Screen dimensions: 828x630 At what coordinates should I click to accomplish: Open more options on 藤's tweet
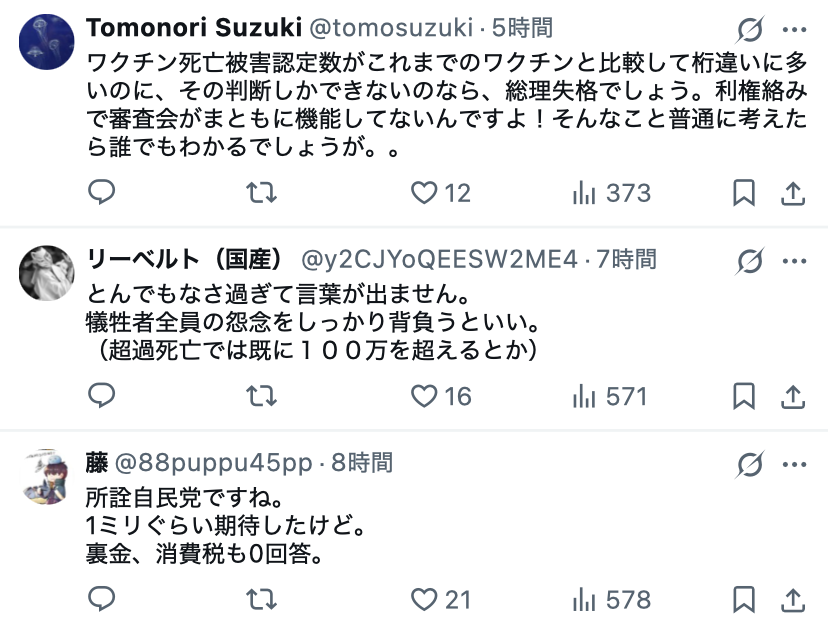click(793, 463)
